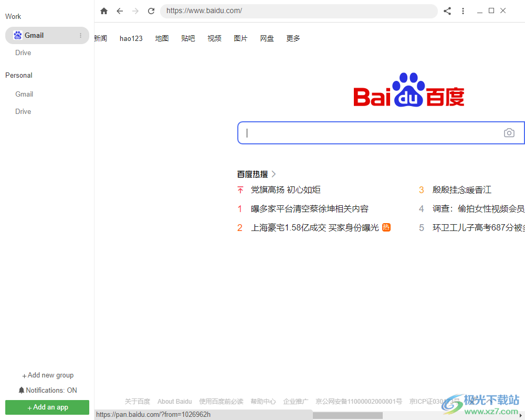Collapse the Work group header
Screen dimensions: 525x420
13,16
